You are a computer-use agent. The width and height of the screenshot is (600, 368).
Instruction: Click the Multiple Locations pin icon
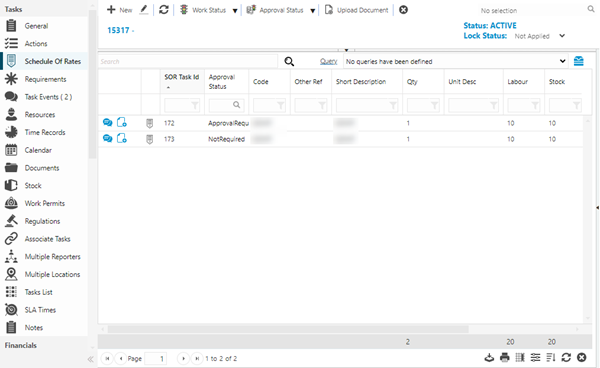click(11, 274)
